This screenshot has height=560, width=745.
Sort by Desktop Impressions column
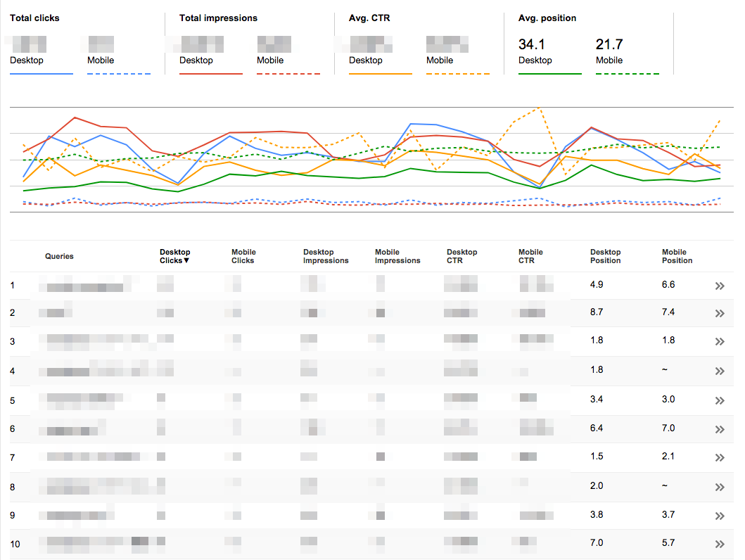pyautogui.click(x=326, y=256)
